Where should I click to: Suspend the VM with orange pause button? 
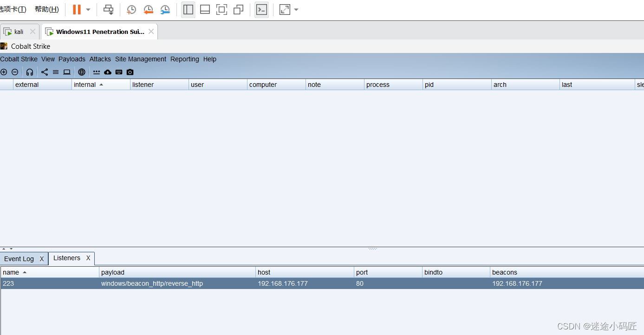coord(77,9)
